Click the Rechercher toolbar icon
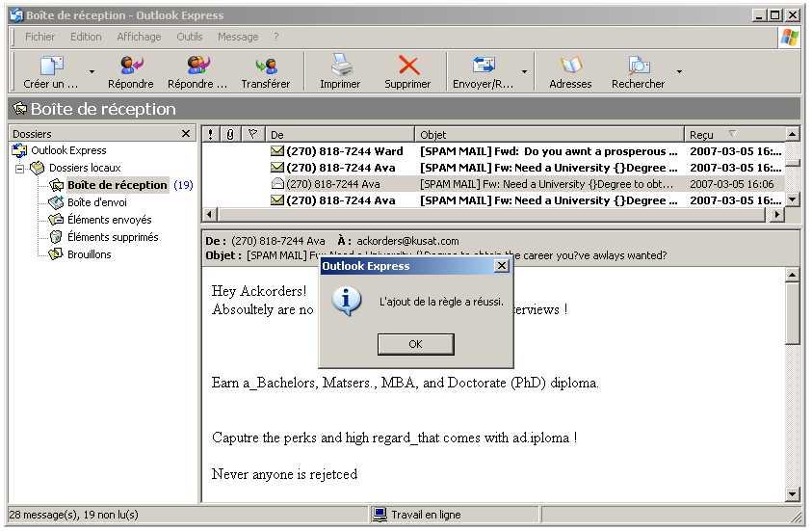 click(639, 66)
